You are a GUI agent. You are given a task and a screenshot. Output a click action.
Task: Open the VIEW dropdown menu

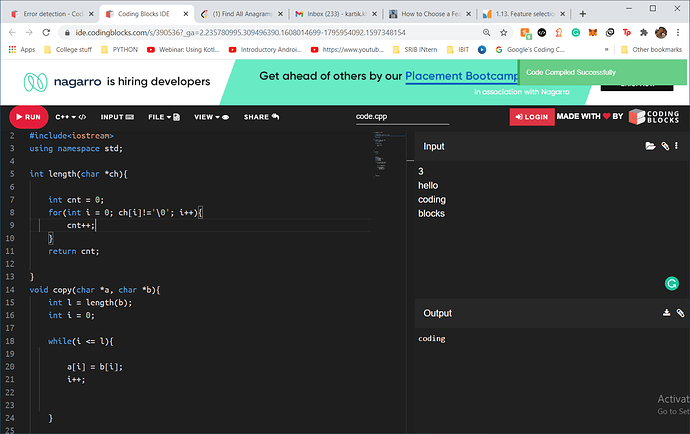coord(211,117)
